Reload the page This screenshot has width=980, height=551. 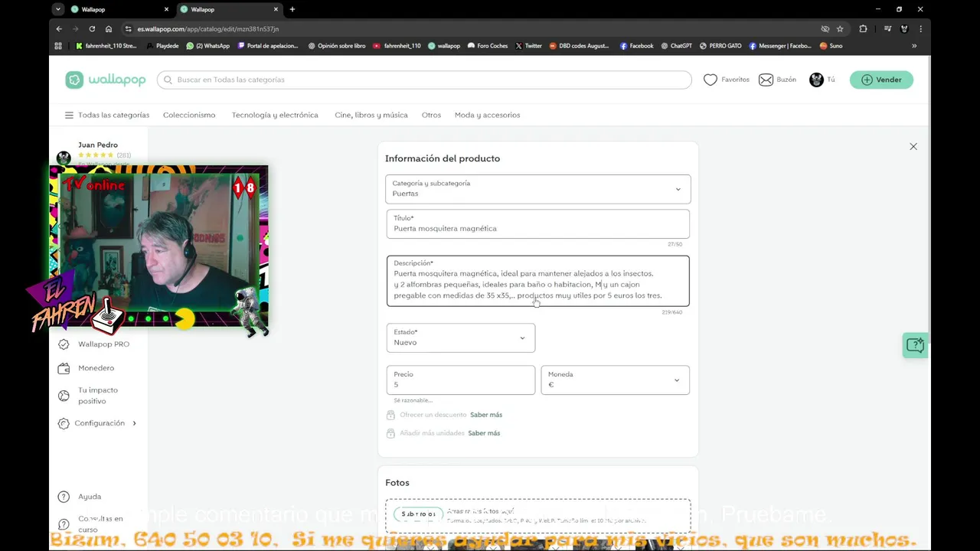[92, 29]
